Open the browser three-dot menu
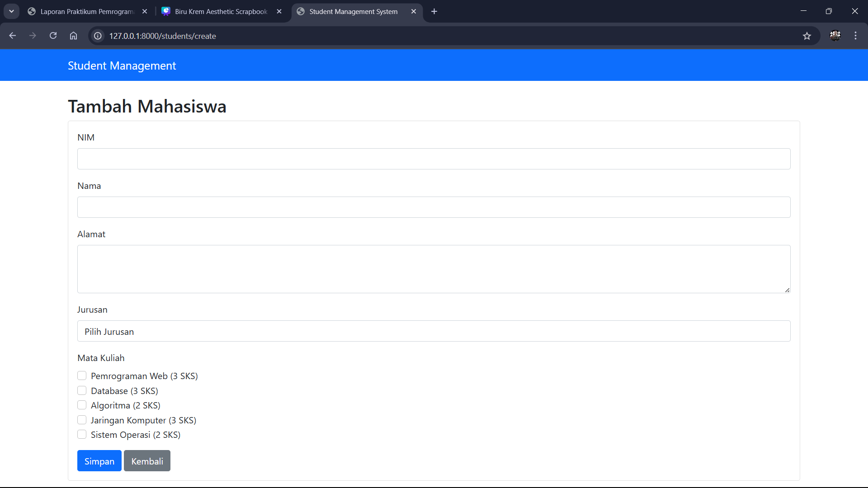This screenshot has height=488, width=868. coord(855,36)
